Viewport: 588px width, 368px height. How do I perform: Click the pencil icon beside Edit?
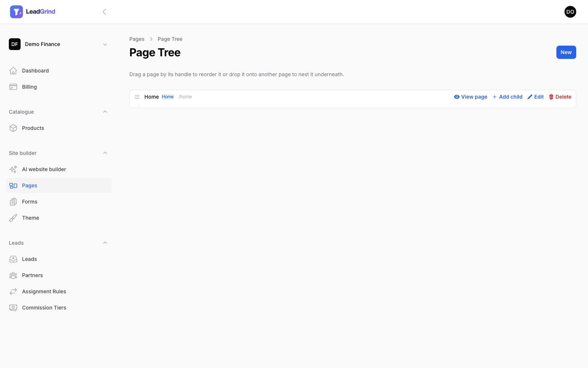click(x=530, y=97)
